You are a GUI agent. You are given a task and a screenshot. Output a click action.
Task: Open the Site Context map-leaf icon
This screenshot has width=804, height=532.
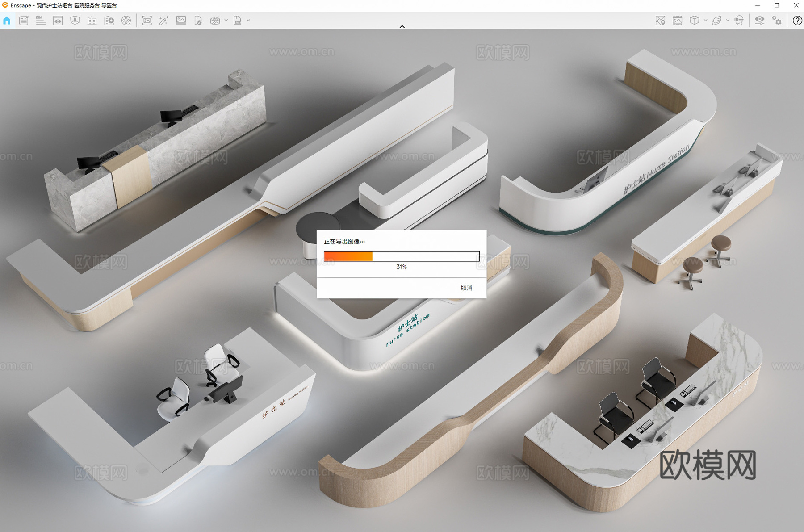coord(75,21)
